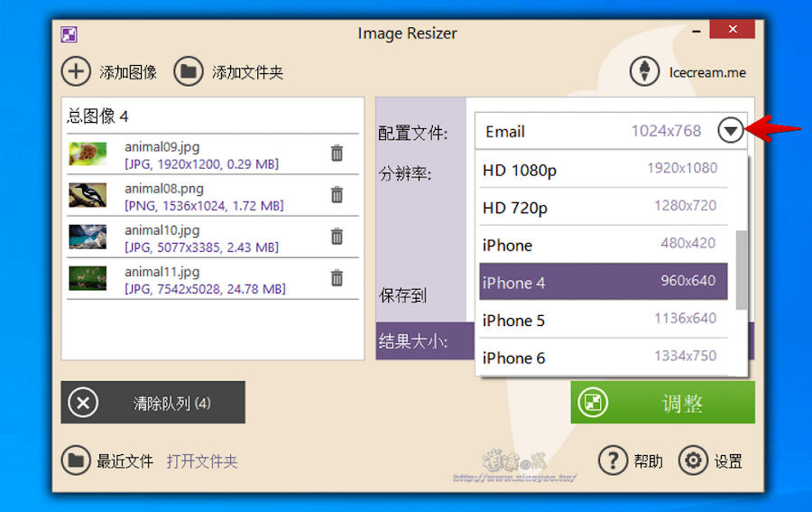
Task: Click the Add Image plus icon
Action: pyautogui.click(x=76, y=71)
